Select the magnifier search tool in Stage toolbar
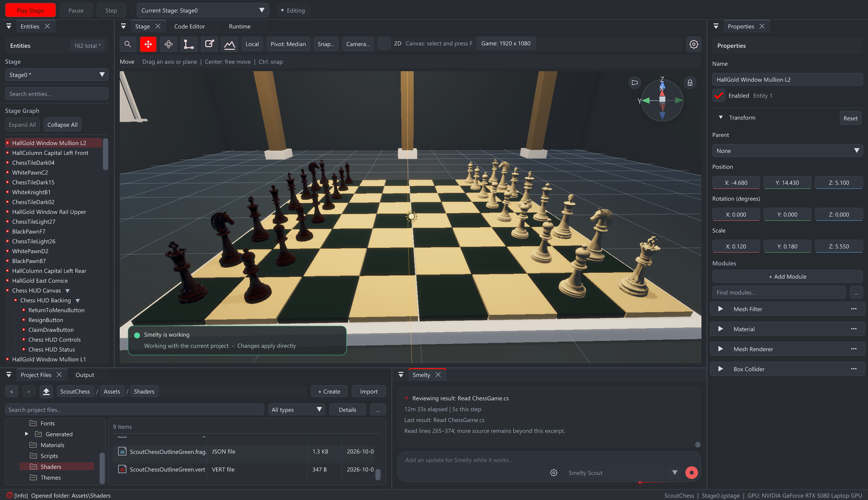The width and height of the screenshot is (868, 500). (x=128, y=44)
